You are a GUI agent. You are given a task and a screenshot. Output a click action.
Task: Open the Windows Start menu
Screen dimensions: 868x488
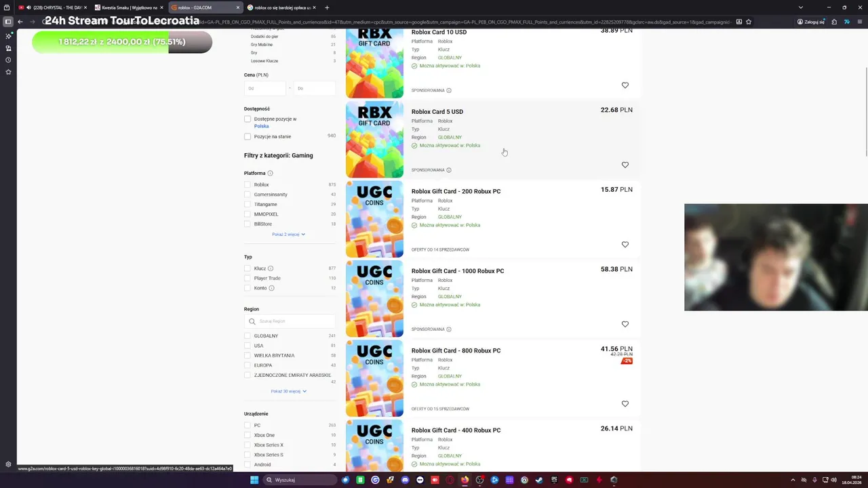coord(254,480)
